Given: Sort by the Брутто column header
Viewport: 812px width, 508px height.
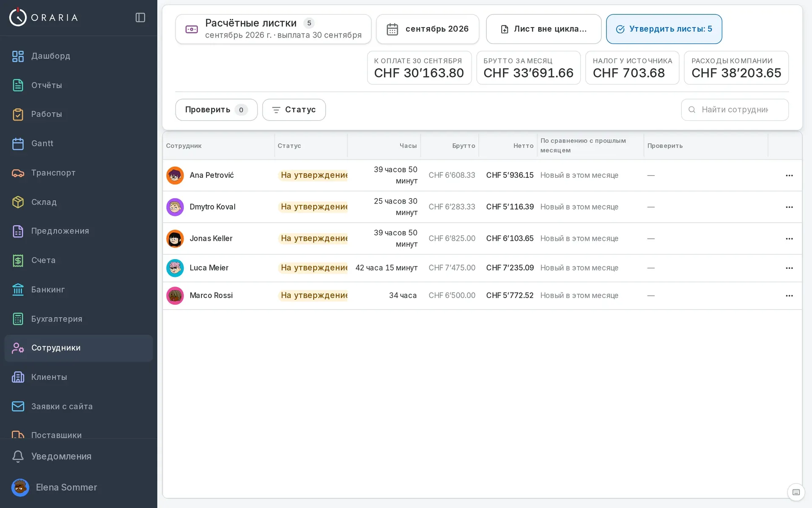Looking at the screenshot, I should pos(464,146).
